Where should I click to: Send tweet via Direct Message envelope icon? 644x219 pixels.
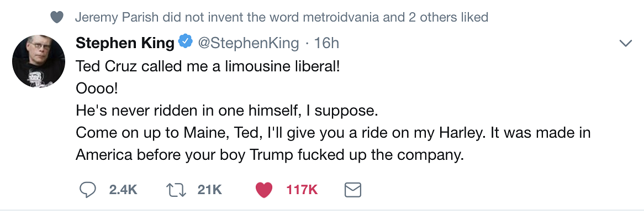(x=352, y=190)
